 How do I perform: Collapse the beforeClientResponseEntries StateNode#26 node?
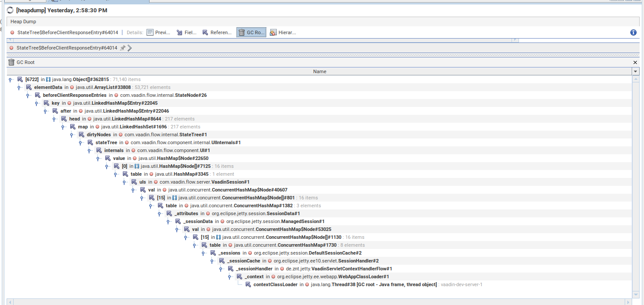pyautogui.click(x=27, y=95)
